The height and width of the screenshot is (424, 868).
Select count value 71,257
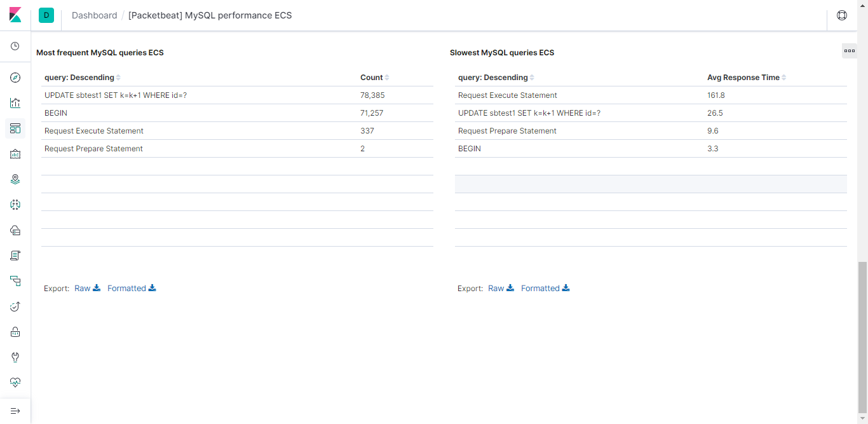[372, 113]
